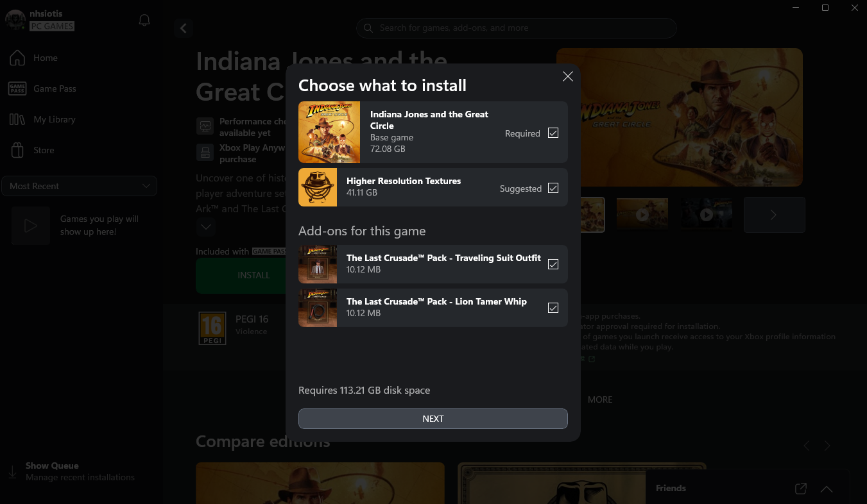Click the 72.08 GB size text
This screenshot has width=867, height=504.
click(388, 149)
